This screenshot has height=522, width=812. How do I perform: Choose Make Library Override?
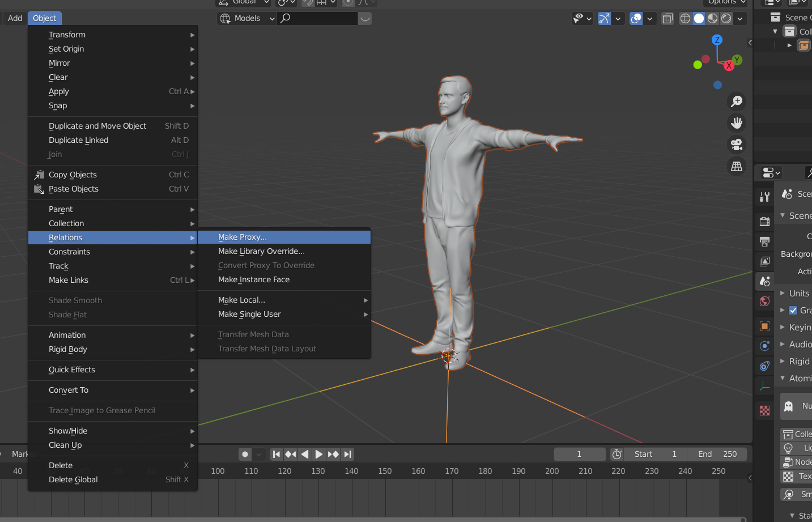pos(284,251)
